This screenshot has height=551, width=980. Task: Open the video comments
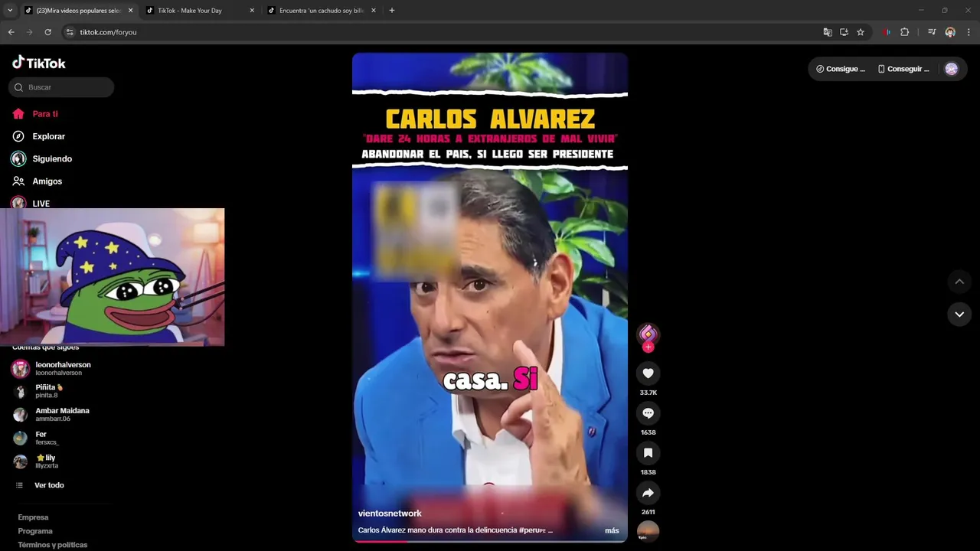tap(648, 412)
